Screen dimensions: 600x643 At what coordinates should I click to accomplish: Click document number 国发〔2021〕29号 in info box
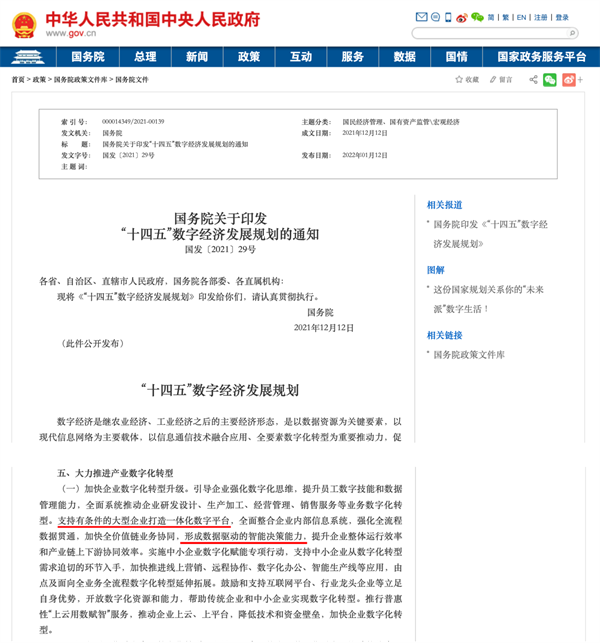click(128, 155)
